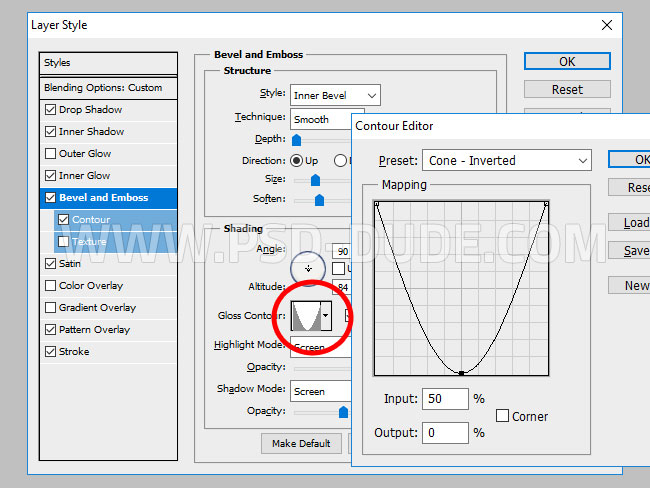This screenshot has width=650, height=488.
Task: Select Bevel and Emboss in styles list
Action: pyautogui.click(x=102, y=198)
